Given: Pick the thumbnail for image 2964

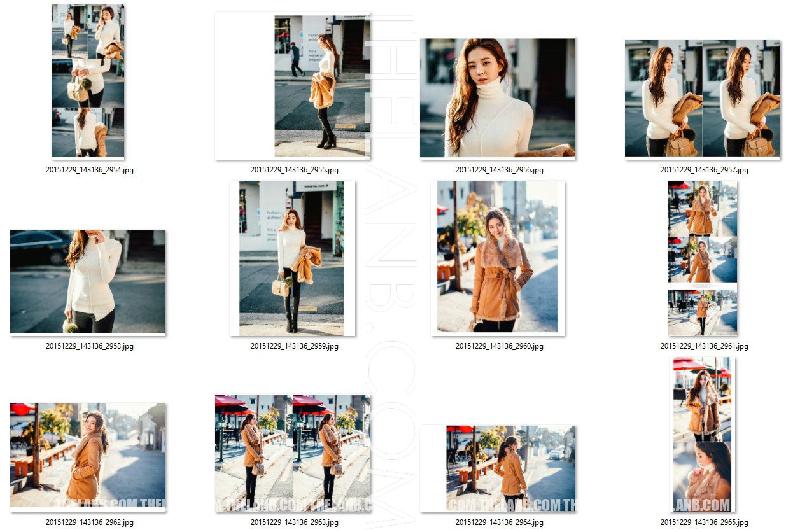Looking at the screenshot, I should tap(498, 468).
